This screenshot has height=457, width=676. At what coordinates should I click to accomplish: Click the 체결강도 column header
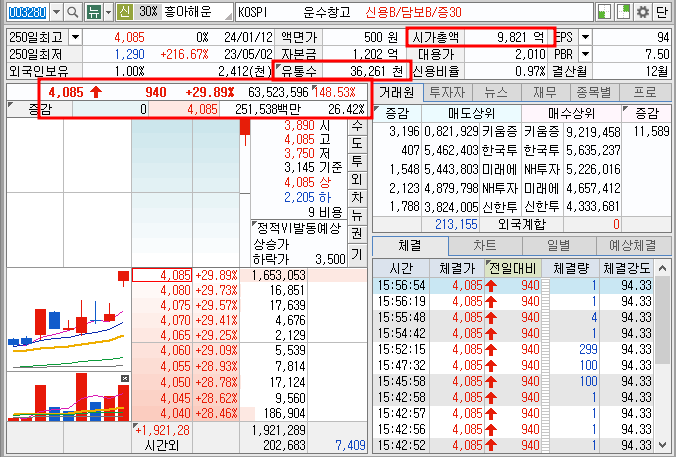(626, 269)
